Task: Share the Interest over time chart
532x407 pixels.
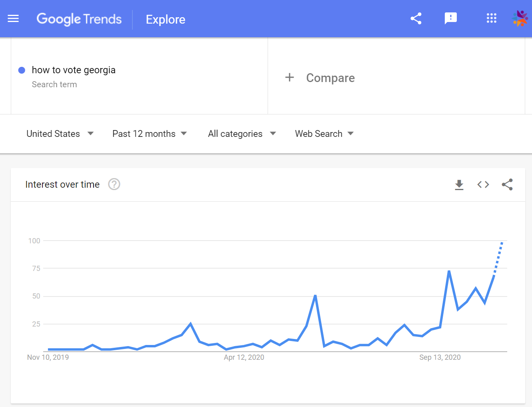Action: [507, 184]
